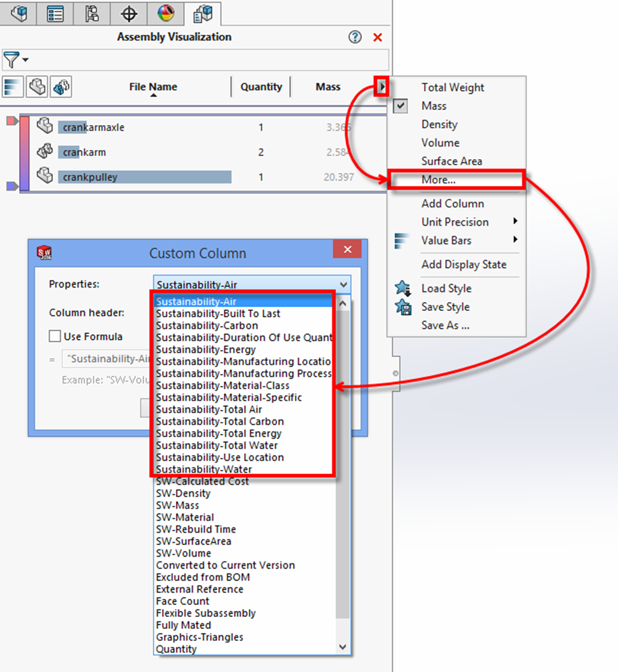The height and width of the screenshot is (672, 618).
Task: Select Add Column menu entry
Action: coord(452,203)
